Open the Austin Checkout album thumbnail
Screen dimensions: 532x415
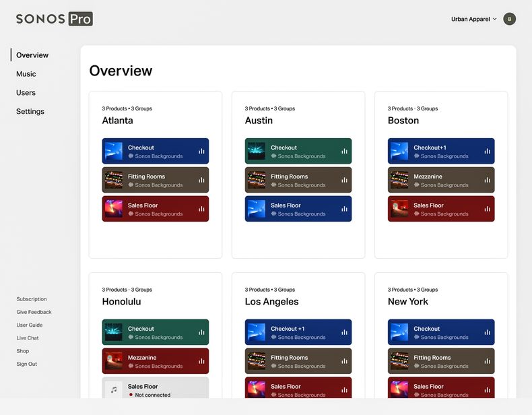pyautogui.click(x=257, y=151)
